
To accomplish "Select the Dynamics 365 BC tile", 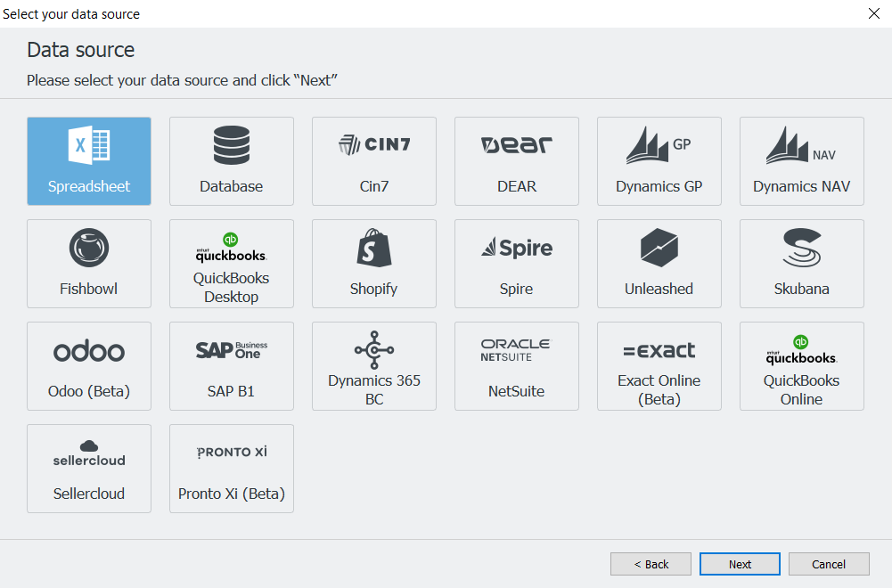I will coord(374,366).
